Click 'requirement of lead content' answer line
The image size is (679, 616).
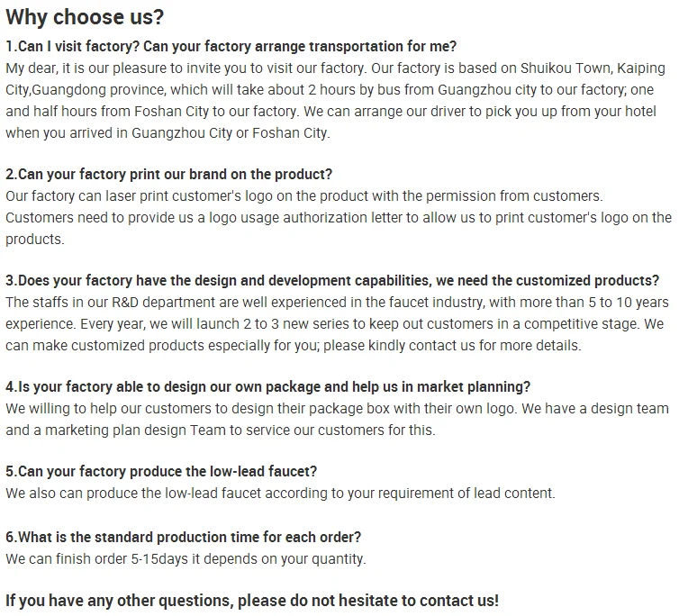pyautogui.click(x=280, y=494)
